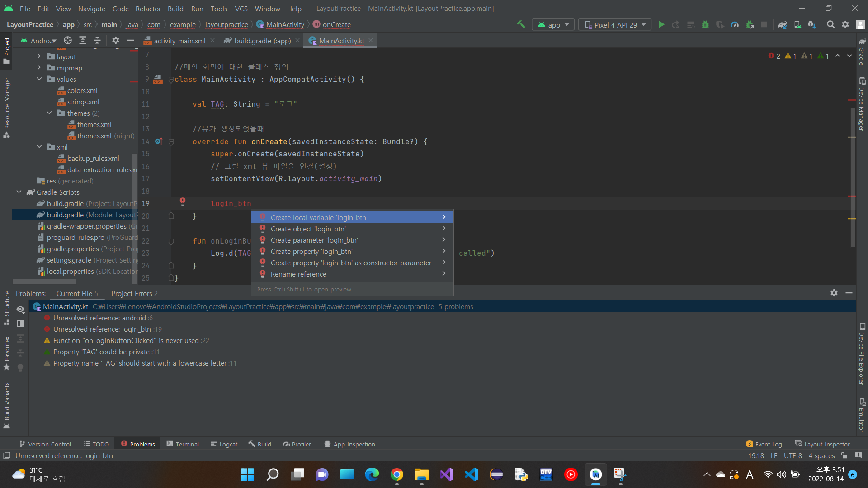The height and width of the screenshot is (488, 868).
Task: Click the Make Project hammer icon
Action: (x=521, y=25)
